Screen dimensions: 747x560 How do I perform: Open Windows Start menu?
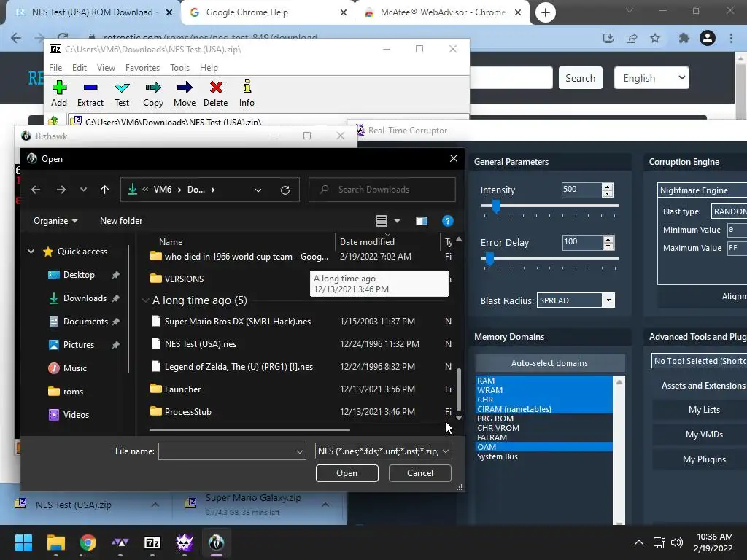(x=23, y=542)
